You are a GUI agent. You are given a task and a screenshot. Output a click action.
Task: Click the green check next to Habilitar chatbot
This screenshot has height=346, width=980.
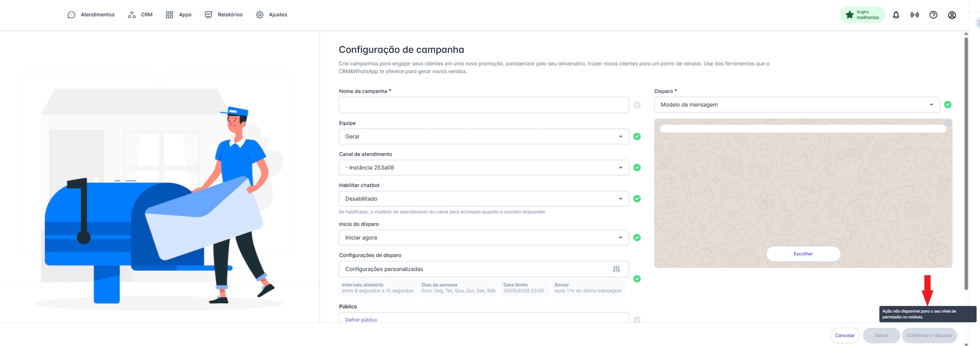tap(637, 199)
